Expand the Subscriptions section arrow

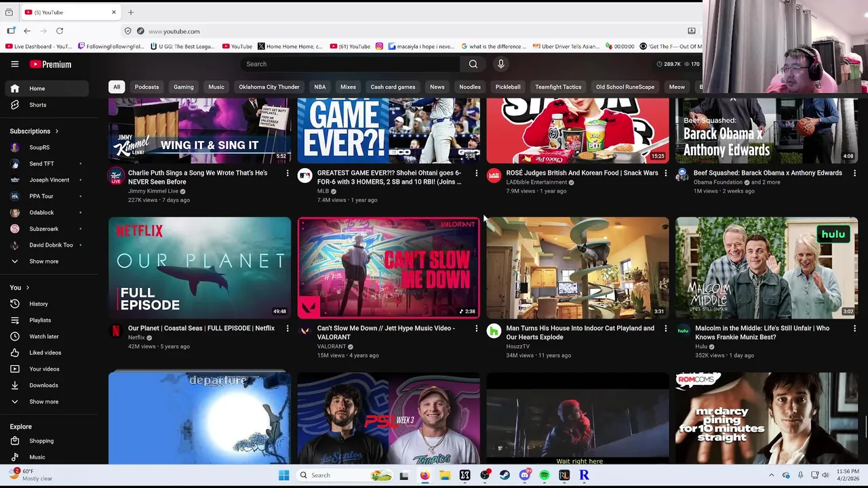point(57,131)
